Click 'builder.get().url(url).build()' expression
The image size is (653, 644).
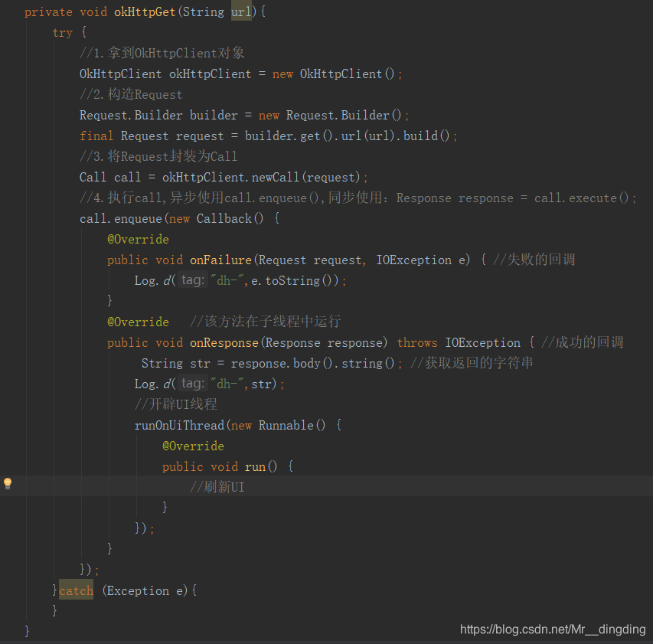(x=348, y=136)
